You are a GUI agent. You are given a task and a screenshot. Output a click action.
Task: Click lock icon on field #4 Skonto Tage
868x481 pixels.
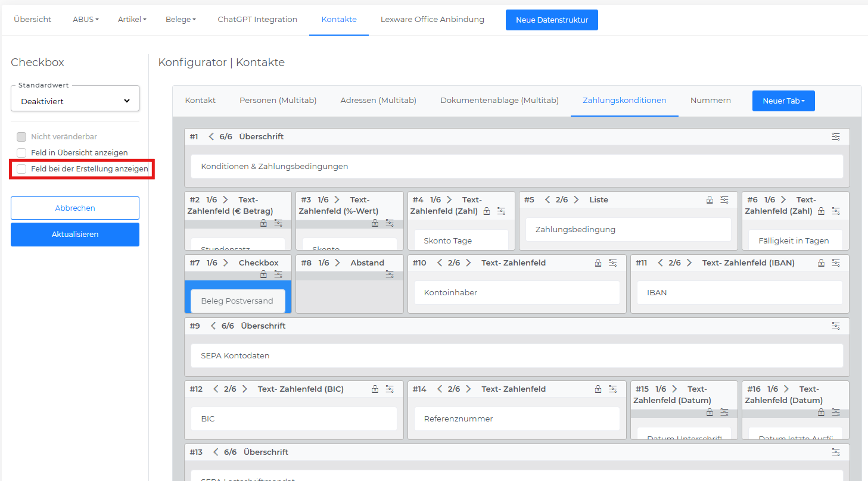[x=487, y=211]
